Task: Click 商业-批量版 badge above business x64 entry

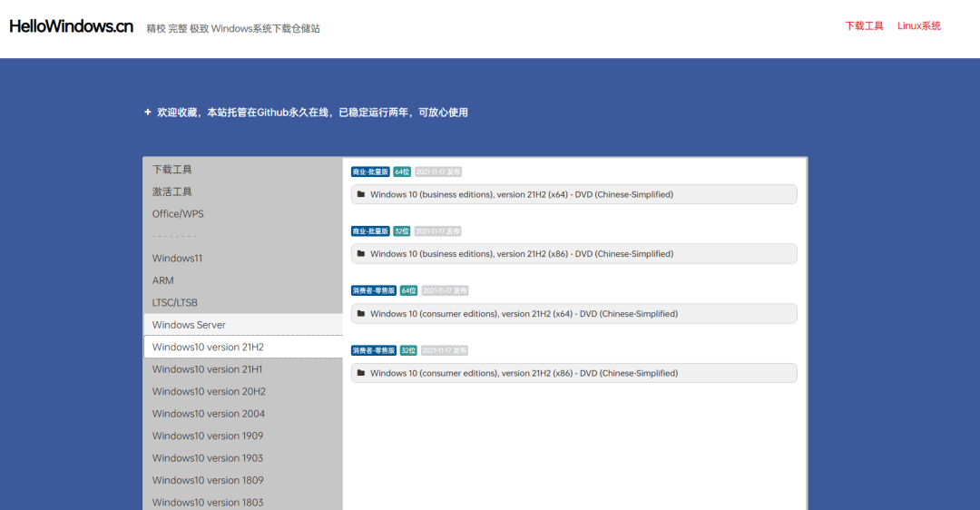Action: click(x=370, y=172)
